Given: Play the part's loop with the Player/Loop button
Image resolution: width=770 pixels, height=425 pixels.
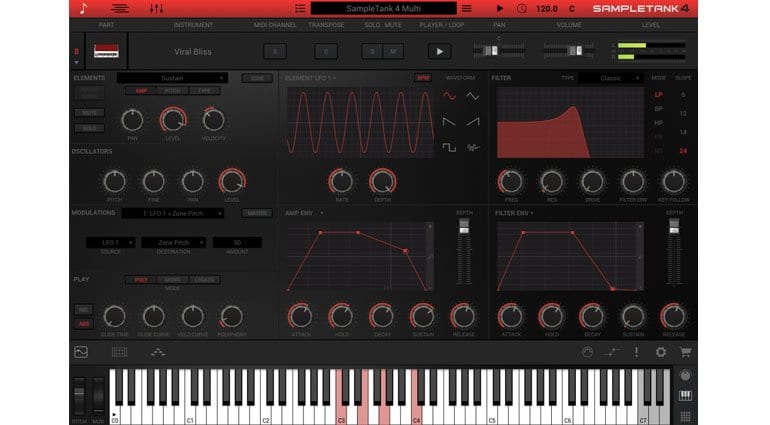Looking at the screenshot, I should pos(440,51).
